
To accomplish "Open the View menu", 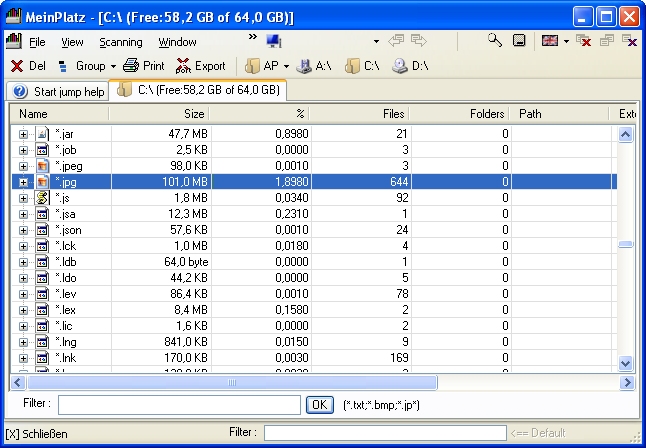I will pyautogui.click(x=72, y=42).
